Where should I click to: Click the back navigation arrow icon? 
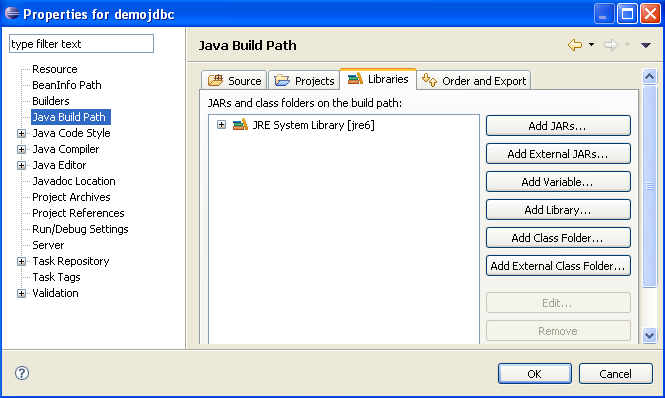pyautogui.click(x=575, y=45)
